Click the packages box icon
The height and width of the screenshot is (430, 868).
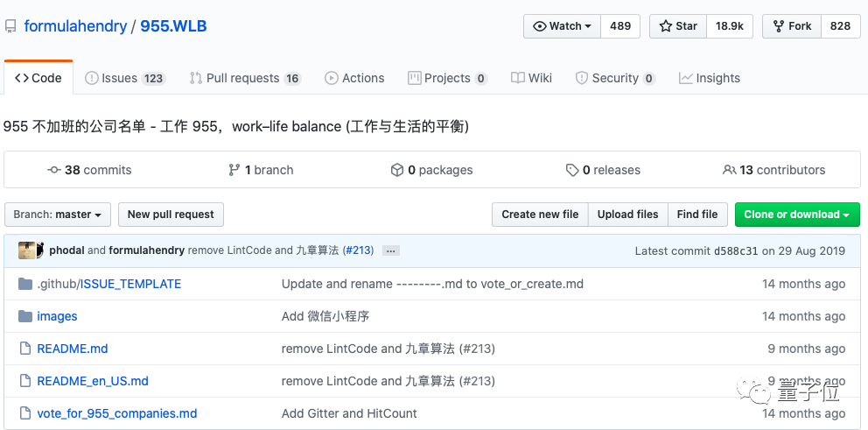point(397,170)
